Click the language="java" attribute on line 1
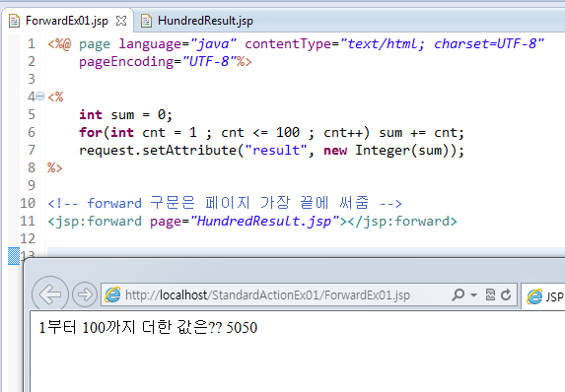 [x=177, y=44]
